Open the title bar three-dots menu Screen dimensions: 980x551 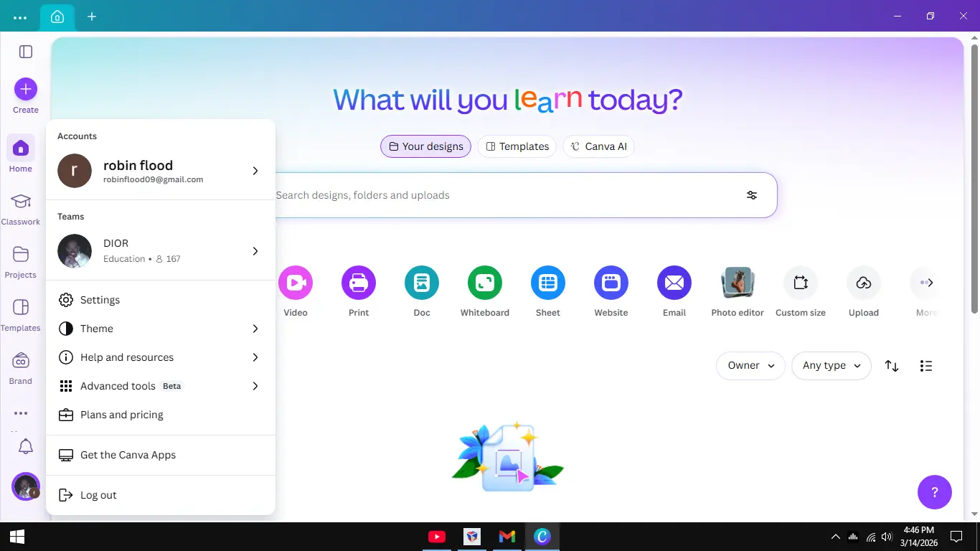[x=20, y=17]
